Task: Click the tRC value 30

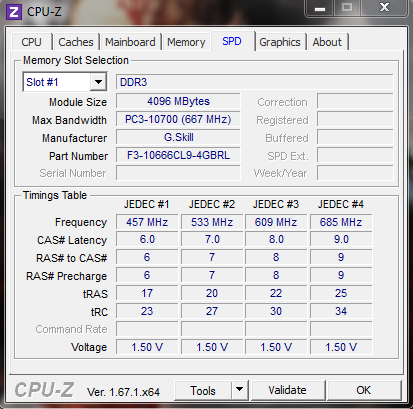Action: (276, 311)
